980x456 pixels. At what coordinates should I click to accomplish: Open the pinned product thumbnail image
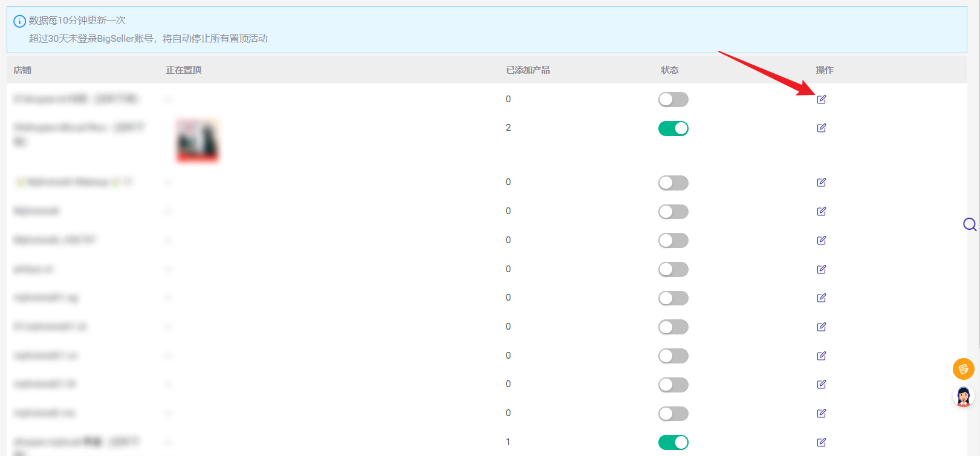click(197, 141)
